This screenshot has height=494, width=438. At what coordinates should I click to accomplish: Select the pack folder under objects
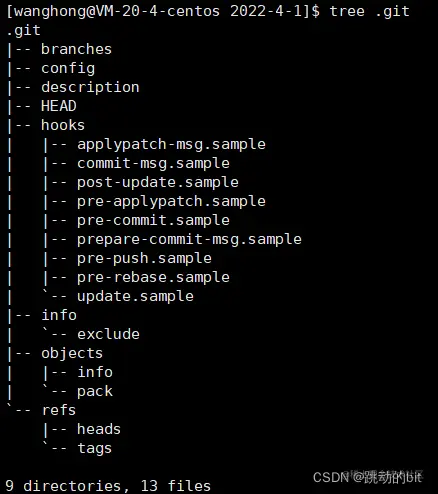tap(95, 392)
